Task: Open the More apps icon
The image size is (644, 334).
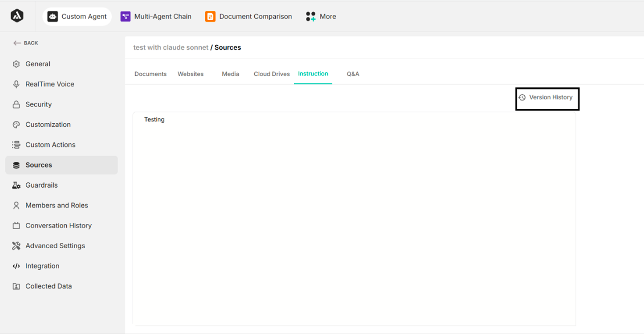Action: pyautogui.click(x=311, y=17)
